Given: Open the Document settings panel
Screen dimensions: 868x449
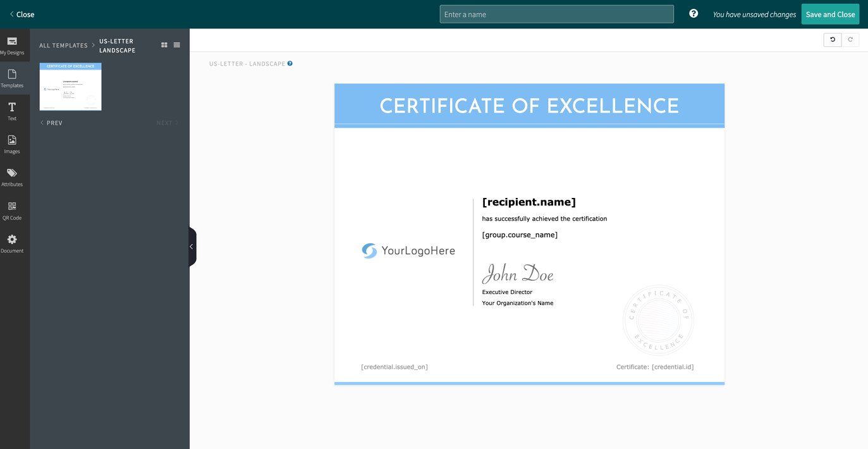Looking at the screenshot, I should (x=12, y=243).
